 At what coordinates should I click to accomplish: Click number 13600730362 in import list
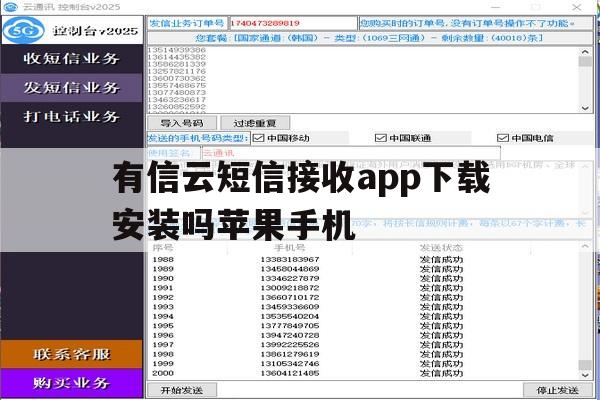[177, 78]
